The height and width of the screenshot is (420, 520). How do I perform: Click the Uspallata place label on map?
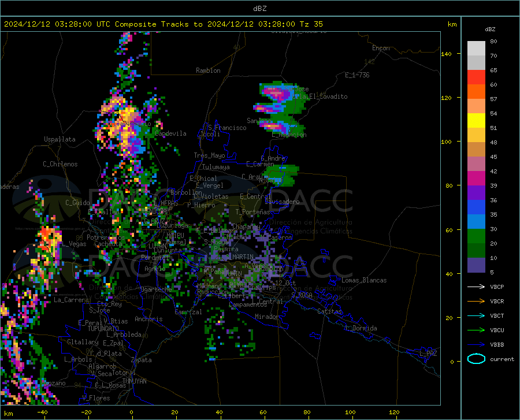(x=60, y=139)
